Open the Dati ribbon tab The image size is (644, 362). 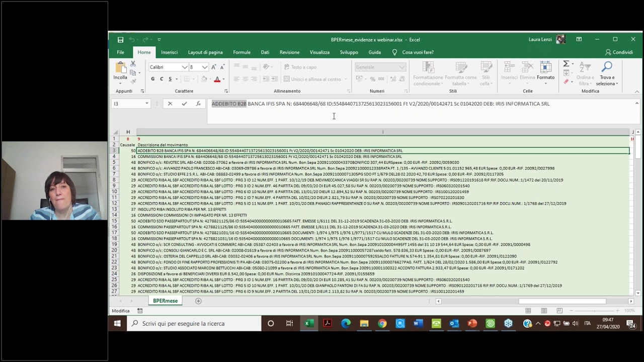pos(265,52)
